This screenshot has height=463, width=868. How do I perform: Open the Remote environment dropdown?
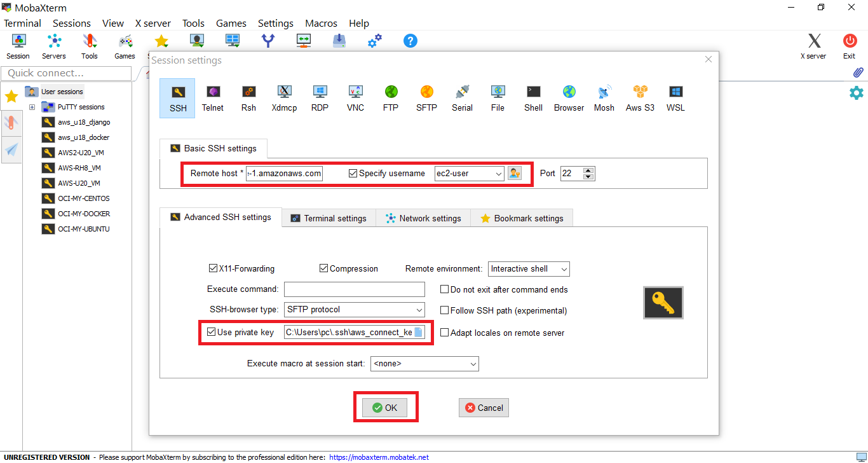529,269
